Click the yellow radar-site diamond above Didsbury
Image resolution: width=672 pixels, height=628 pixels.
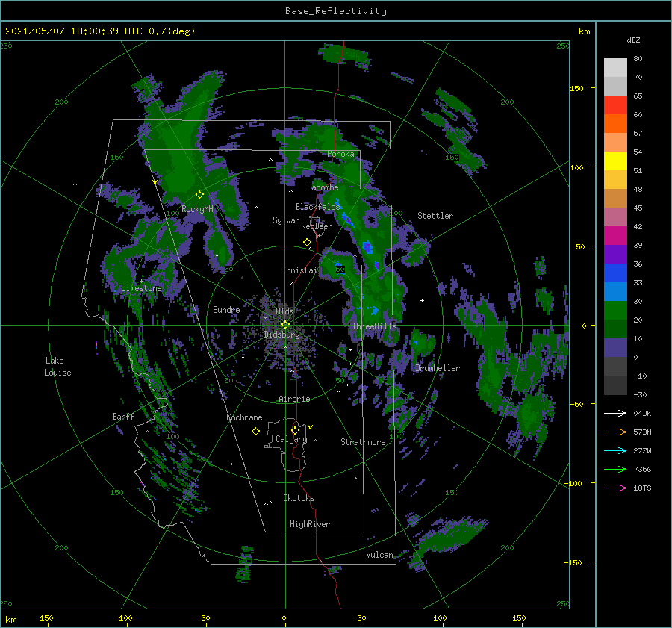pyautogui.click(x=285, y=325)
